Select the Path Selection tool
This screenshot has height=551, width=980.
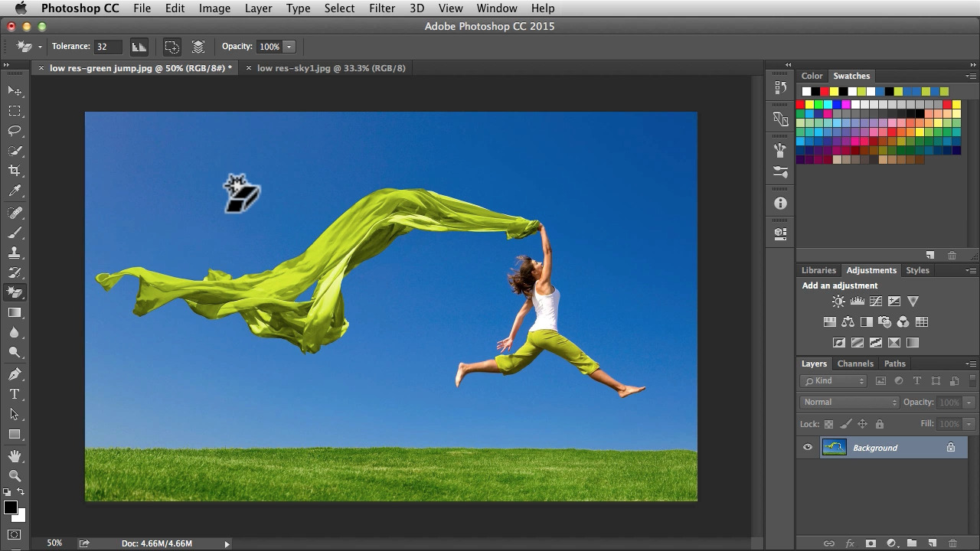pos(15,414)
